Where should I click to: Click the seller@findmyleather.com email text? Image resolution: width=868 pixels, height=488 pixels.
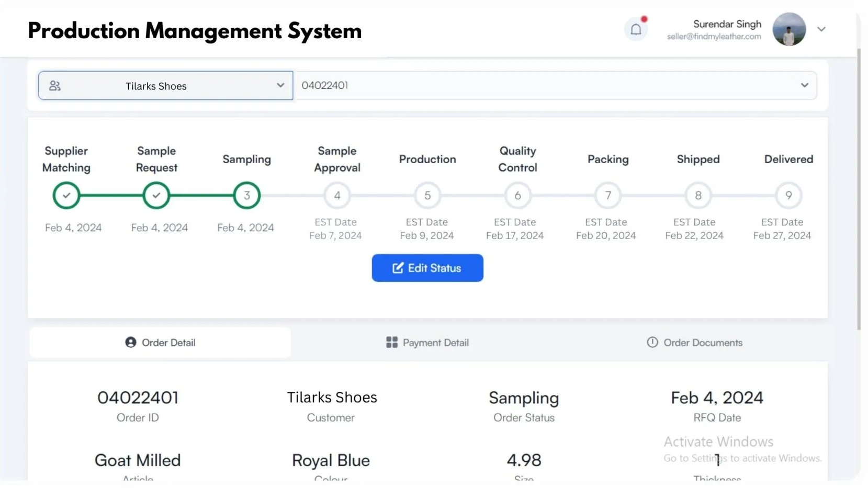(x=714, y=37)
